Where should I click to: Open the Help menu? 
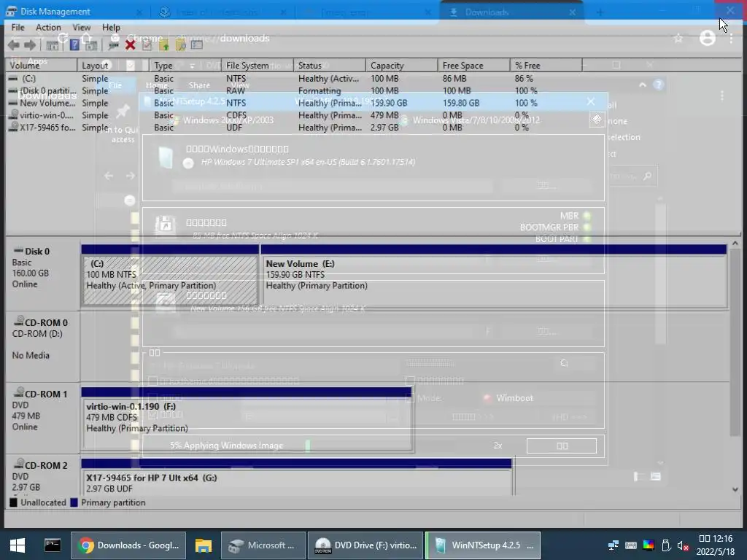[111, 27]
